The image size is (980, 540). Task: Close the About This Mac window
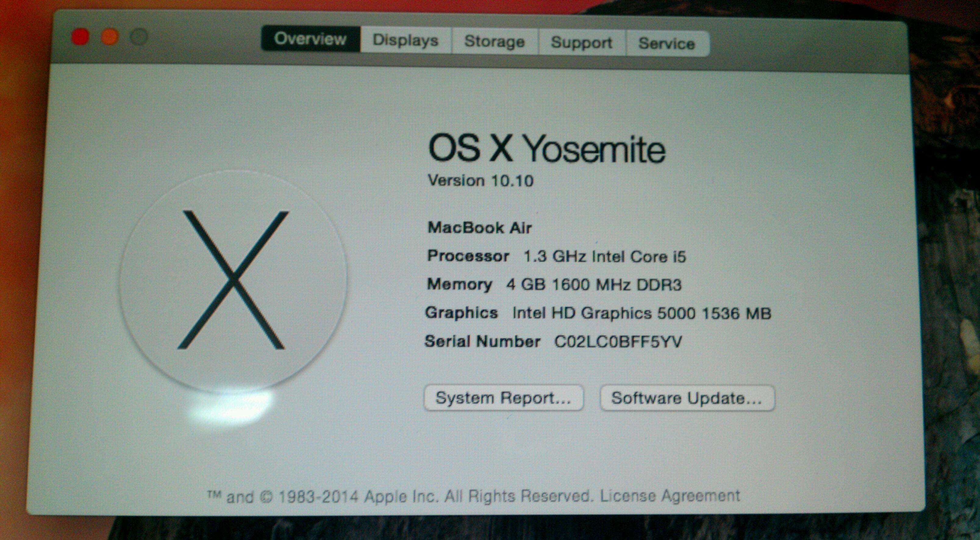(x=80, y=37)
